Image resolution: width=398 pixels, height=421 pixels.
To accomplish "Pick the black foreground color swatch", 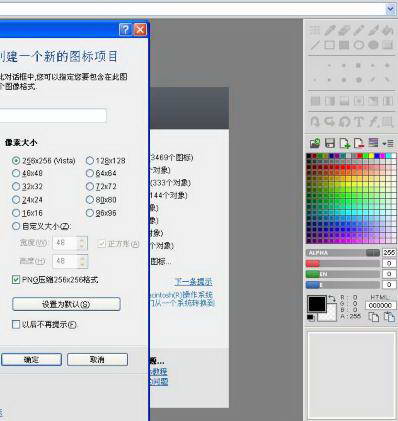I will [x=317, y=304].
